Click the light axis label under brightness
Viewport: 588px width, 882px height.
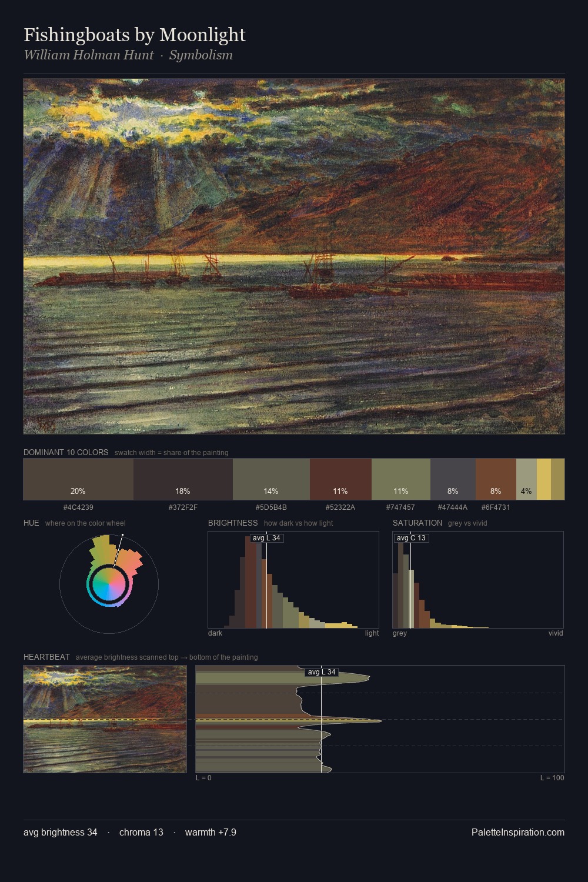[x=372, y=633]
